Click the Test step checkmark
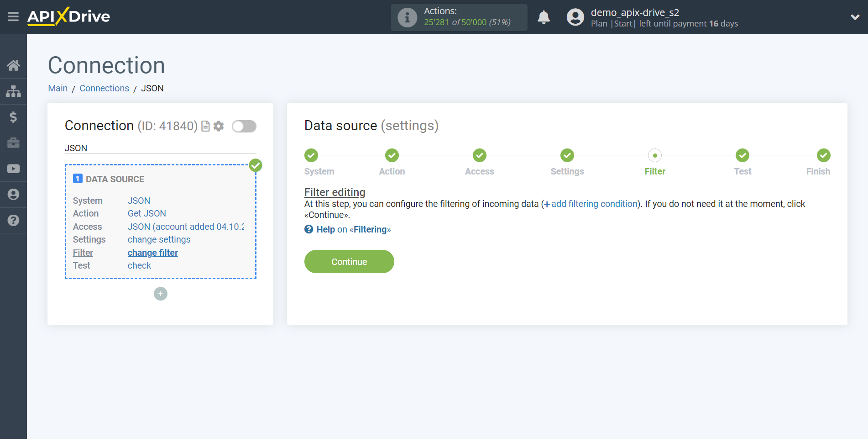868x439 pixels. coord(743,155)
